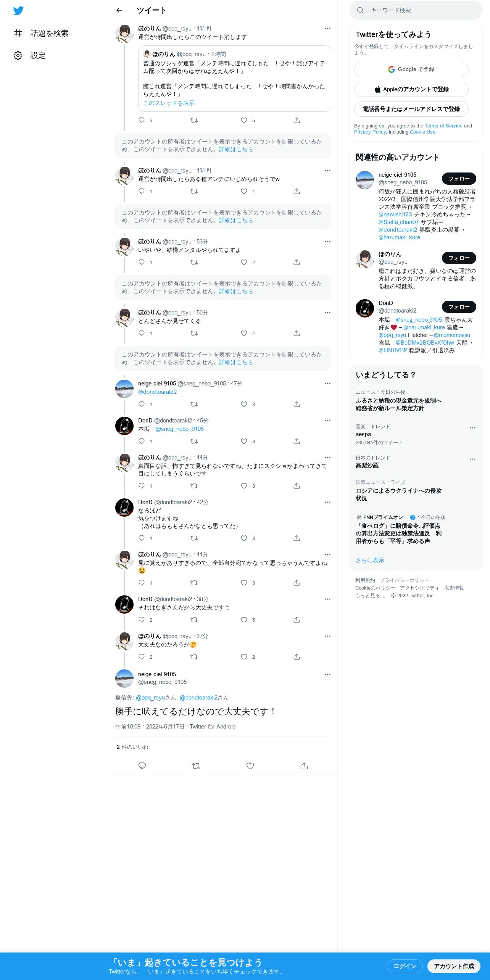490x980 pixels.
Task: Open the settings gear in the sidebar
Action: 18,55
